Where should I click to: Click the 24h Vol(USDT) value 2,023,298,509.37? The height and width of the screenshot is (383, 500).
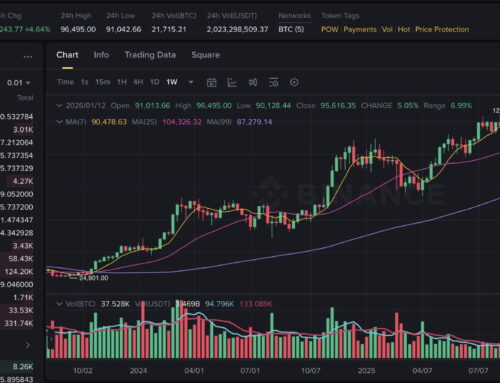point(237,29)
